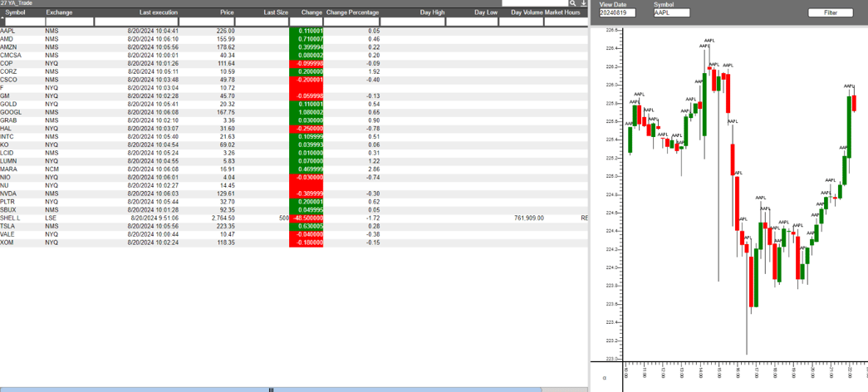Sort by Day Low column header

(486, 12)
